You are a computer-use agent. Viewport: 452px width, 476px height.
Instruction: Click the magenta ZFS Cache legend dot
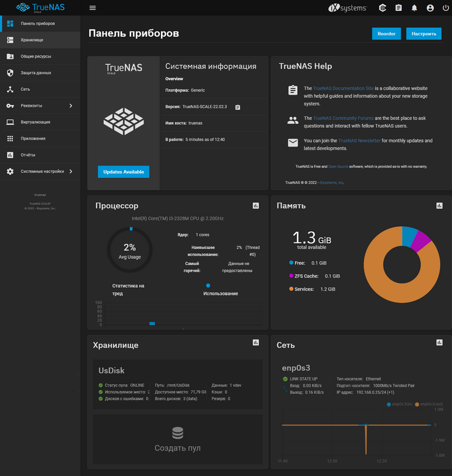click(x=291, y=276)
